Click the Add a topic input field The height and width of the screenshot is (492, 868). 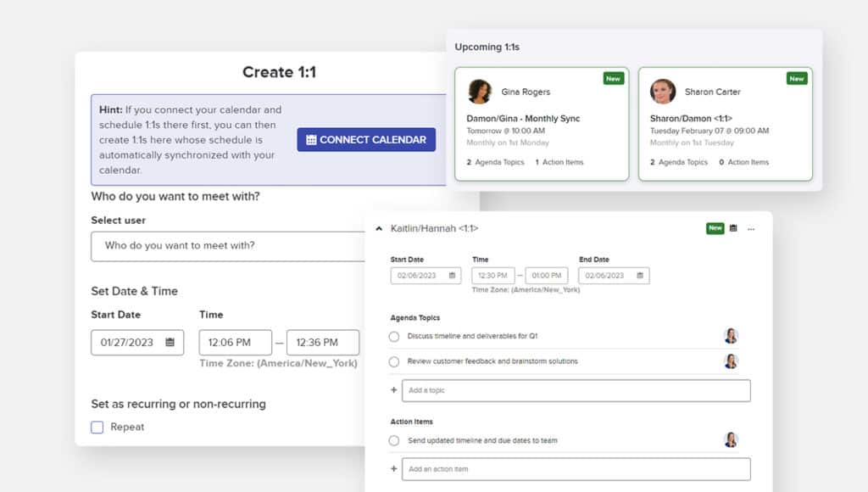pyautogui.click(x=576, y=390)
